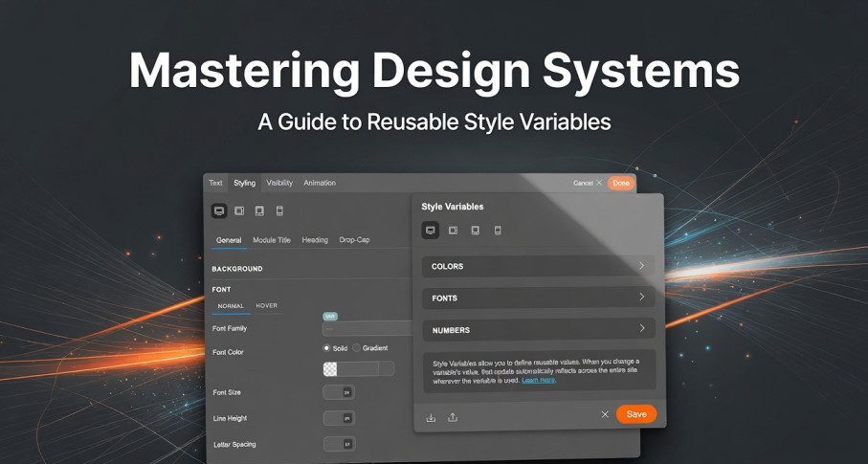Screen dimensions: 868x464
Task: Click the import (download) icon in Style Variables
Action: point(431,417)
